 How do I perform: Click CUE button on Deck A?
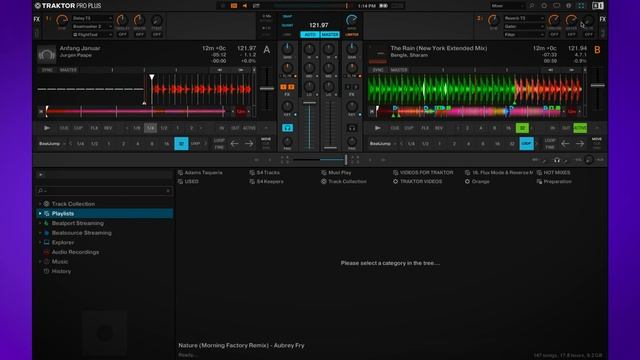point(64,128)
